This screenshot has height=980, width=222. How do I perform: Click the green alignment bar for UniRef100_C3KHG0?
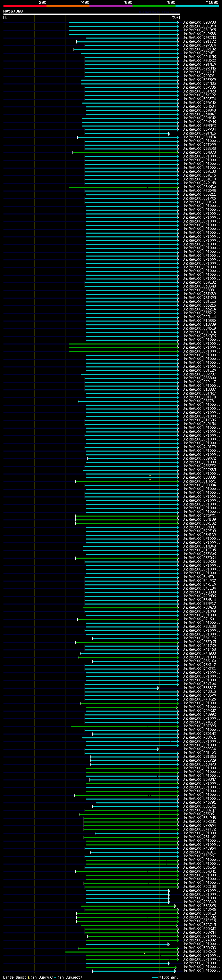(x=123, y=187)
